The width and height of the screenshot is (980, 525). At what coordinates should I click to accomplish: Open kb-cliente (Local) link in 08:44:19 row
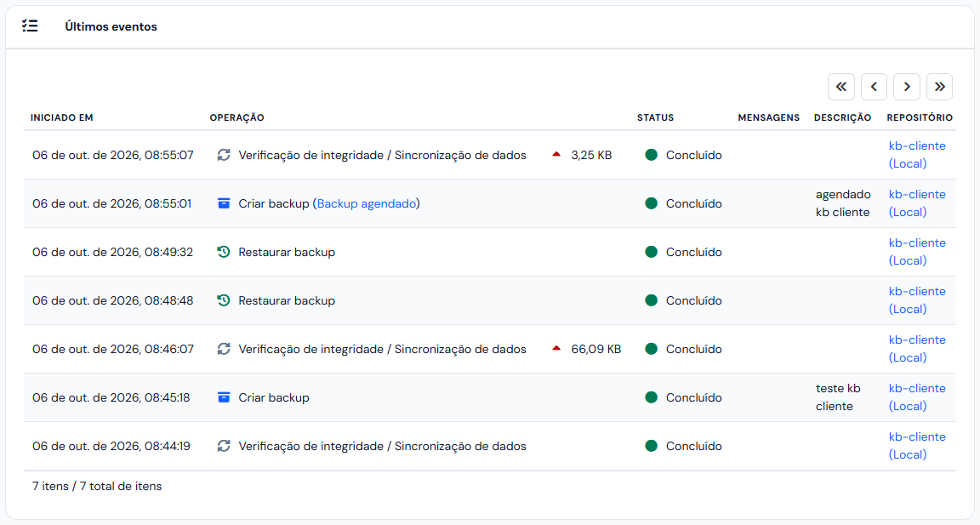(917, 446)
